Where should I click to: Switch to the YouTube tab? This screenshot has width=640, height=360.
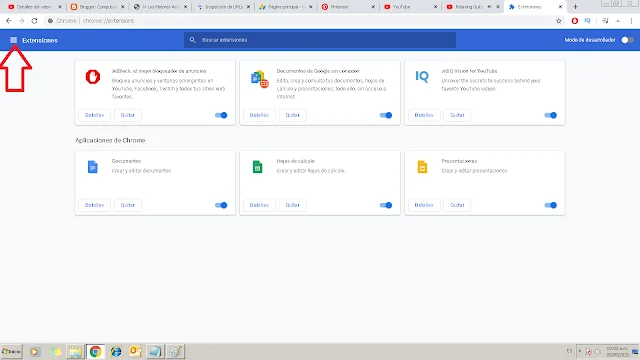pyautogui.click(x=411, y=7)
